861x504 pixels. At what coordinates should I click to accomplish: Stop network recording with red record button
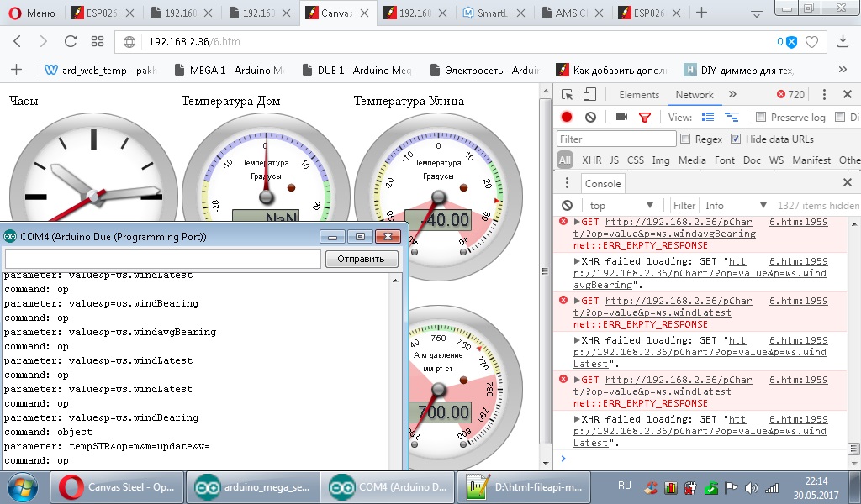567,118
